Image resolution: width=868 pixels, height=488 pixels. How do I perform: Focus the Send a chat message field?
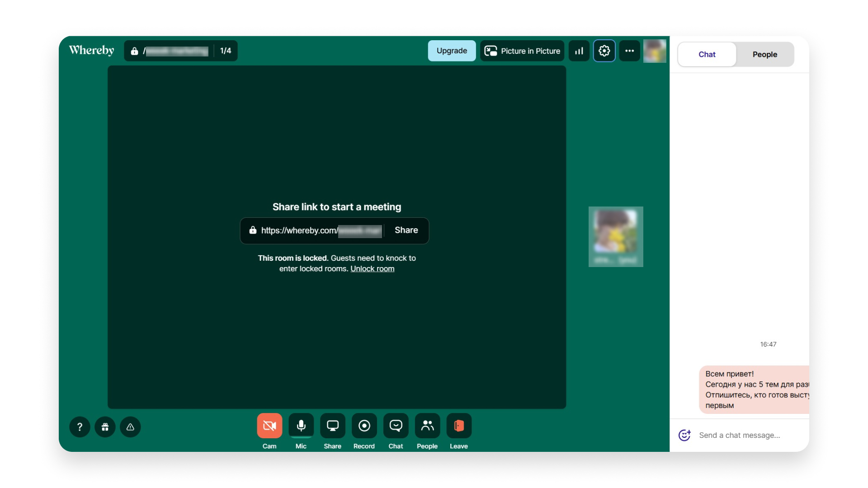pyautogui.click(x=751, y=435)
